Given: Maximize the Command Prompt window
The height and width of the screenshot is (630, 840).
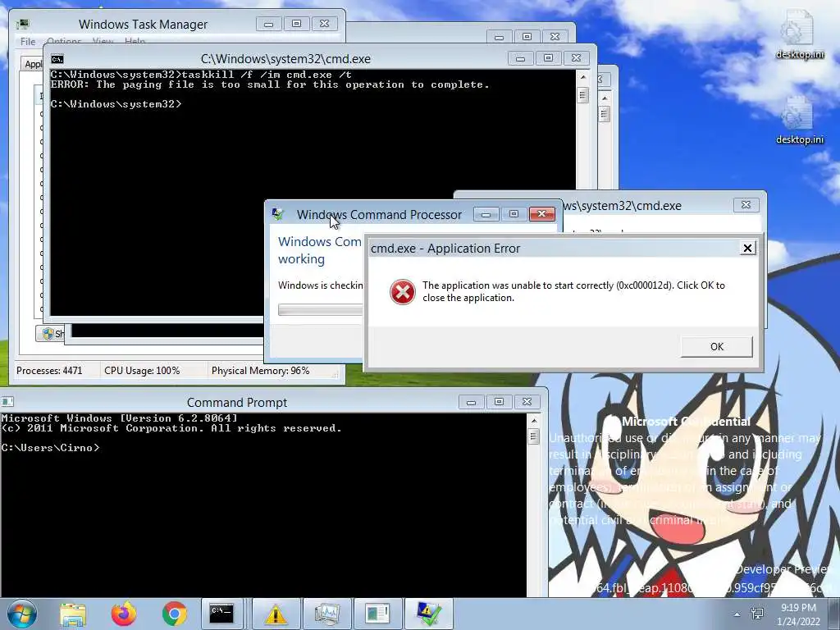Looking at the screenshot, I should (499, 402).
